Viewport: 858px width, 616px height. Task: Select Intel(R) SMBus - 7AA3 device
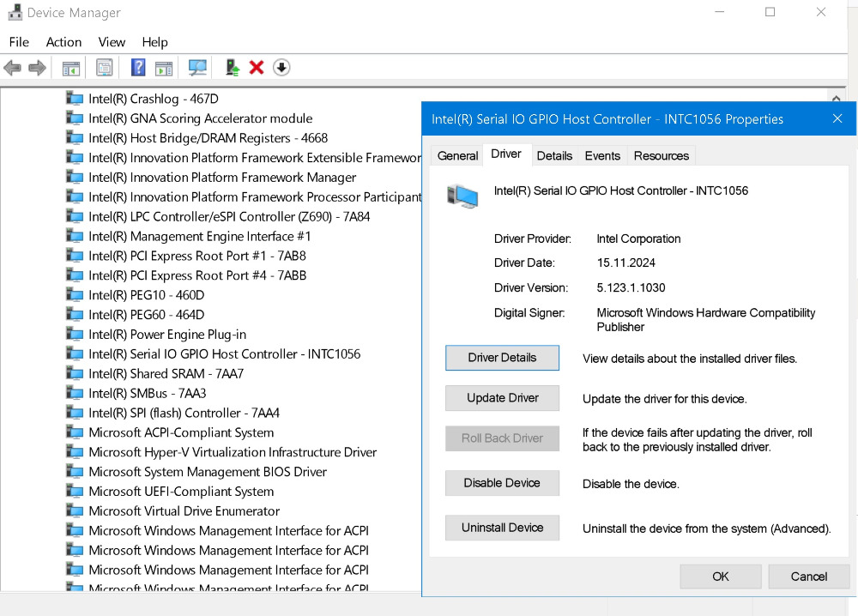point(147,393)
